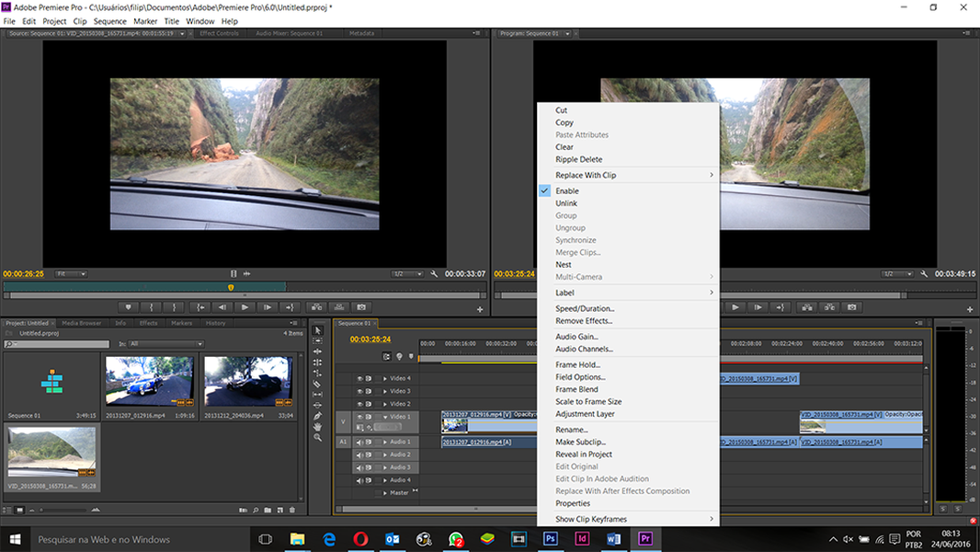Uncheck Enable in the context menu

(567, 190)
